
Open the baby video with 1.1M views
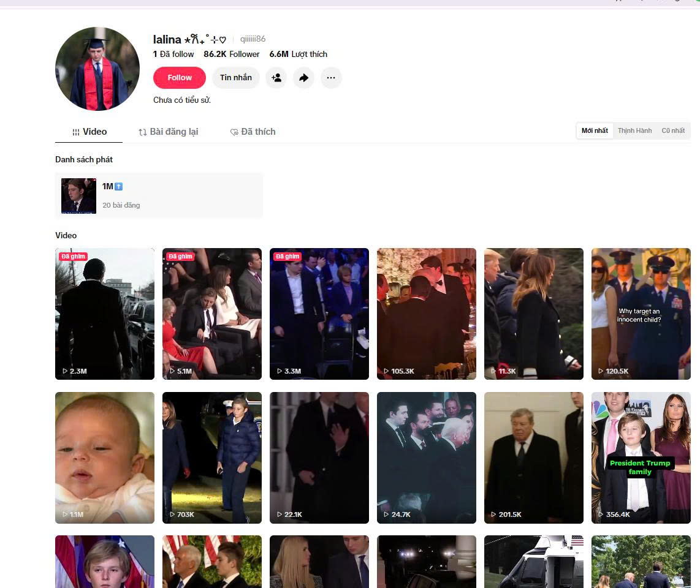(105, 458)
